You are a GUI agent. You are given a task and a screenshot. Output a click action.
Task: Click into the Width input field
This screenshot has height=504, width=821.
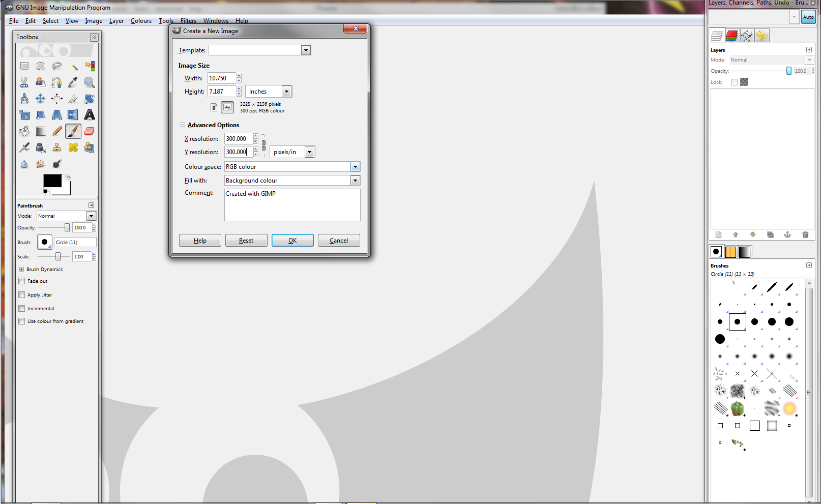coord(222,78)
